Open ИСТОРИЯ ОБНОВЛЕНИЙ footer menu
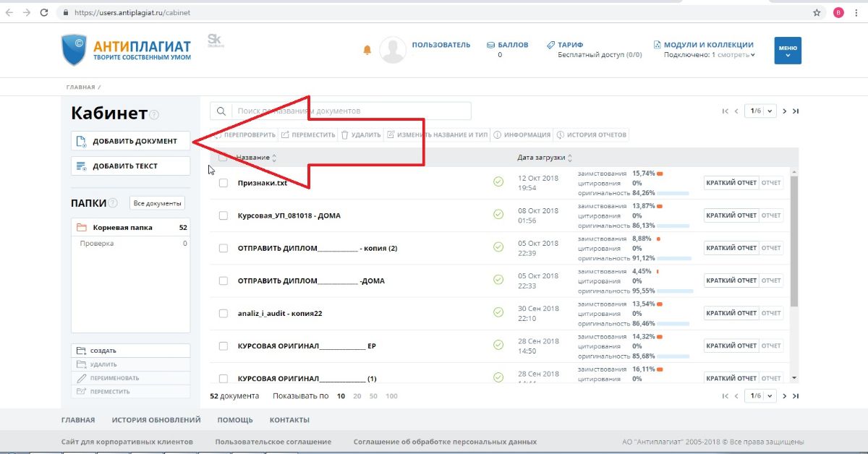 (156, 420)
